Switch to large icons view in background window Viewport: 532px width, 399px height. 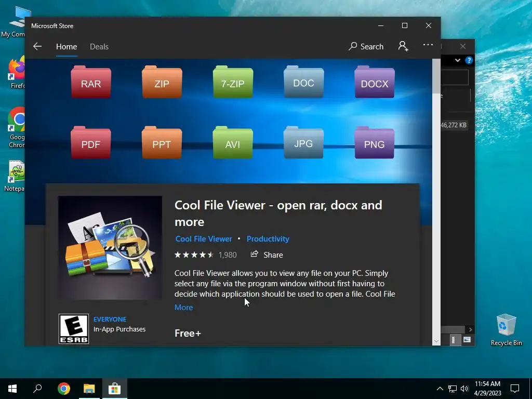point(467,340)
